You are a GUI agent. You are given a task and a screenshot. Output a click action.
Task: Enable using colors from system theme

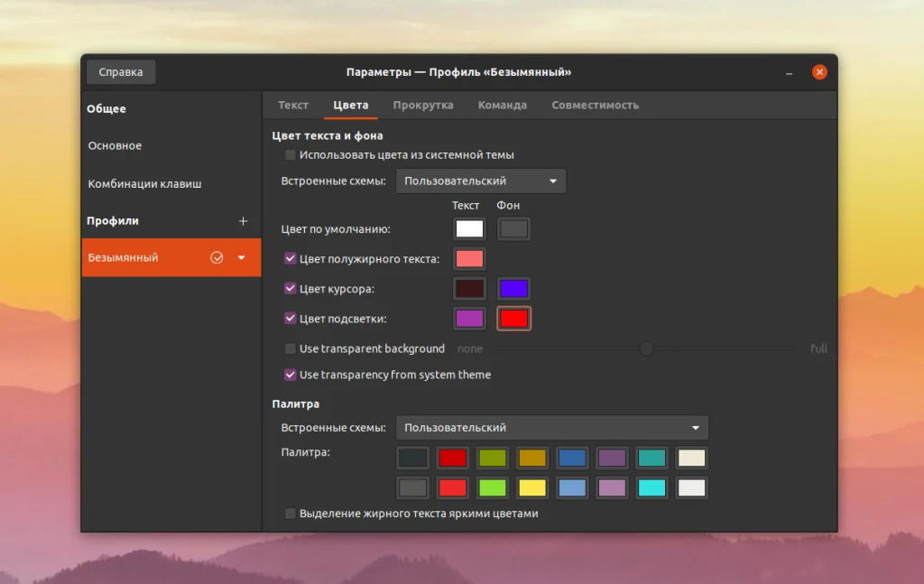pos(291,154)
